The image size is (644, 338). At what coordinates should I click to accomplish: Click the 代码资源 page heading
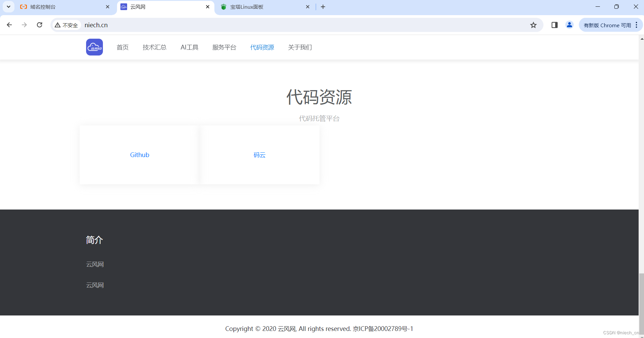[319, 97]
